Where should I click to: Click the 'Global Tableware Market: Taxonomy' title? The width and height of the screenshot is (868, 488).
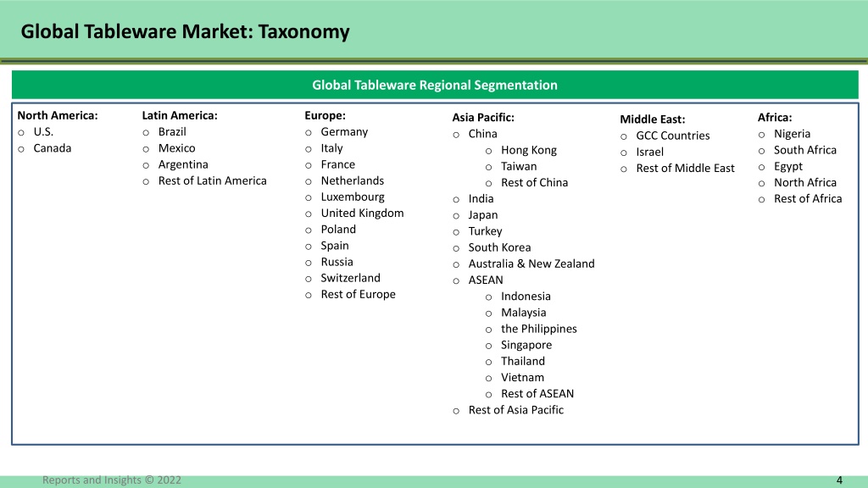click(x=185, y=31)
